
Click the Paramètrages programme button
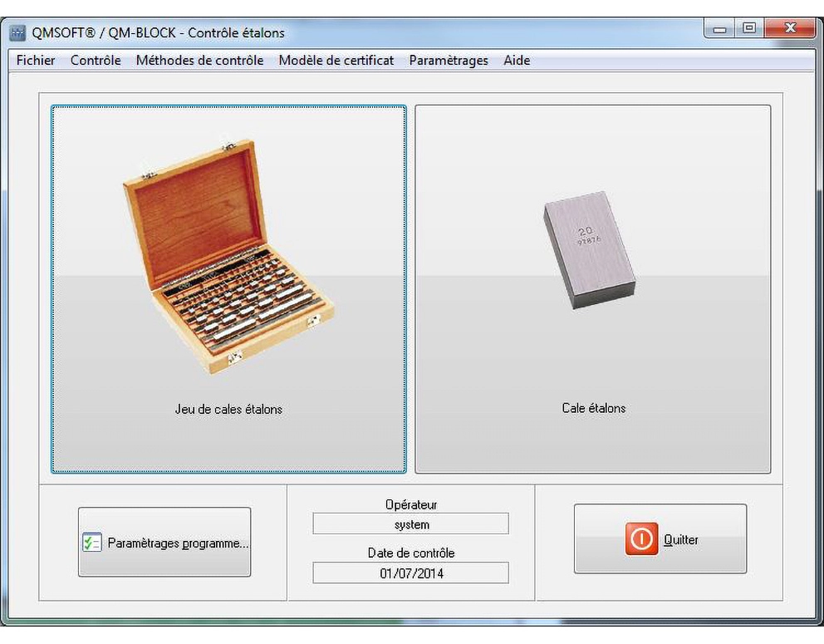(x=164, y=542)
